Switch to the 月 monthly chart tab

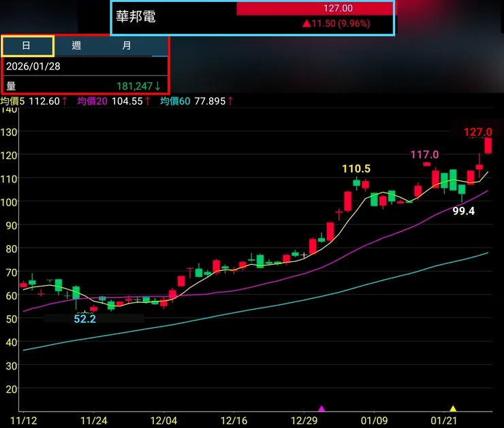126,46
